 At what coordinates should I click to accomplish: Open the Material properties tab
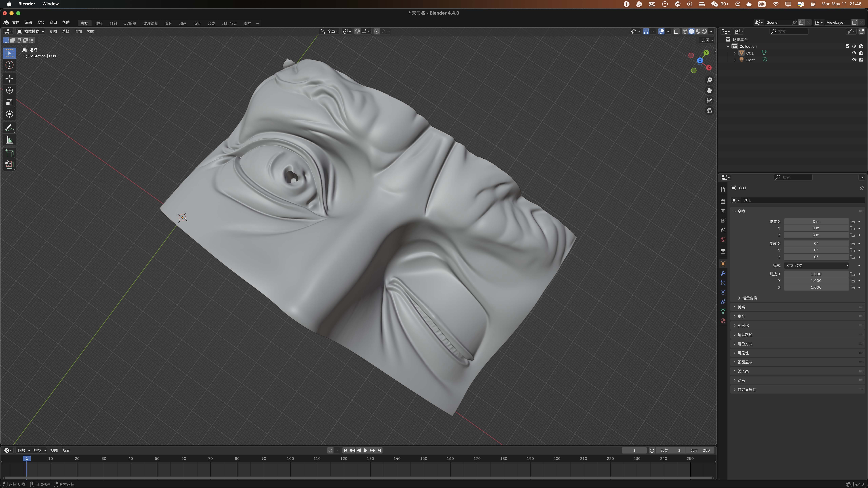[x=723, y=321]
